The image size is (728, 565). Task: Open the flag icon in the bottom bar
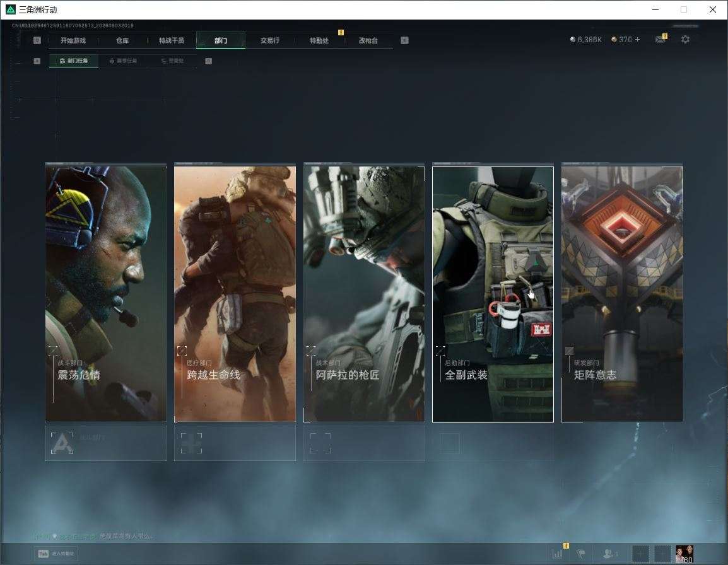coord(580,554)
